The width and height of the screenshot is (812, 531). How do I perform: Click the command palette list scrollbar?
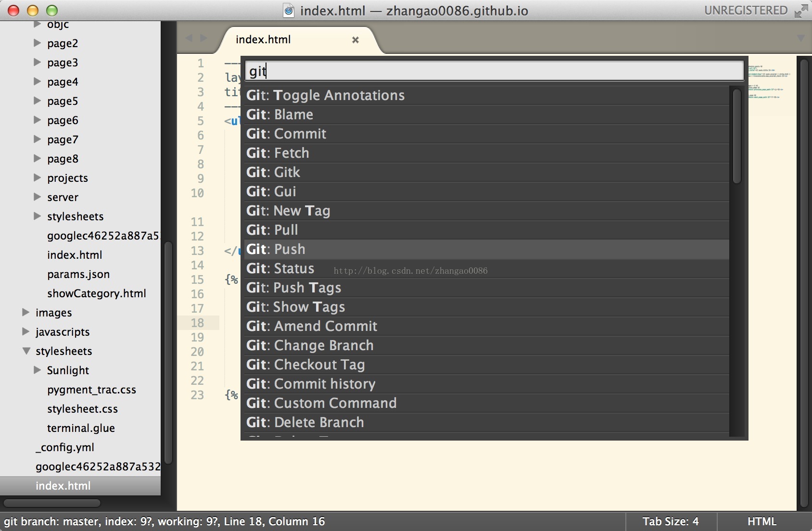click(x=736, y=136)
